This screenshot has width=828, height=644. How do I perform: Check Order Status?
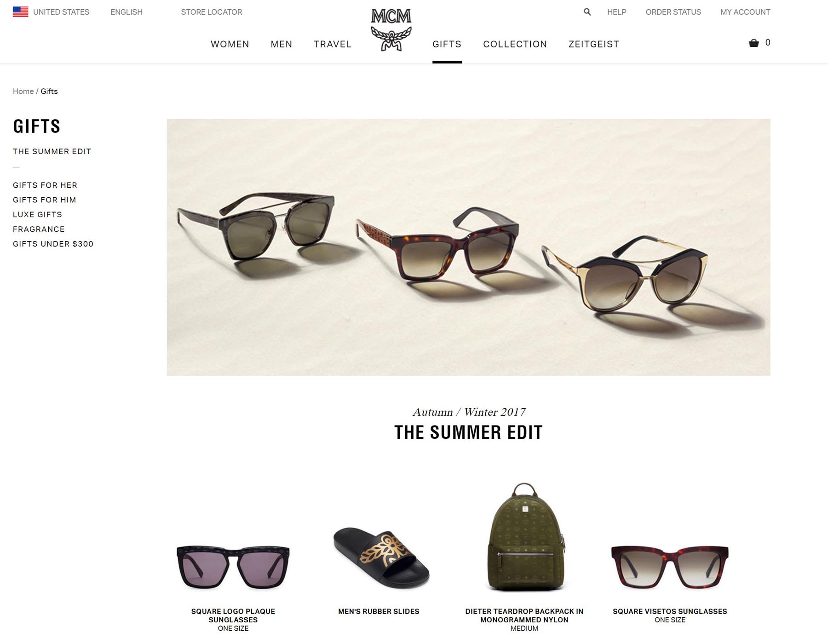(x=673, y=12)
